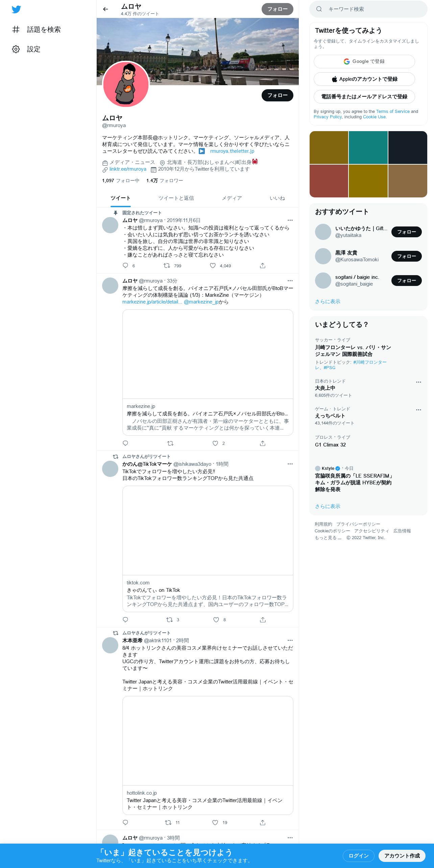Image resolution: width=434 pixels, height=868 pixels.
Task: Open linktr.ee/rmuroya profile link
Action: (128, 169)
